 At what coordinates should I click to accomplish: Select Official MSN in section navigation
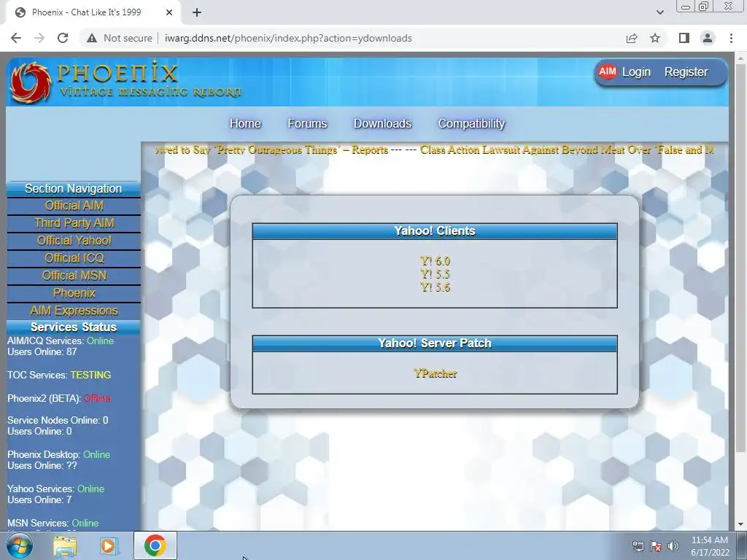[x=74, y=276]
